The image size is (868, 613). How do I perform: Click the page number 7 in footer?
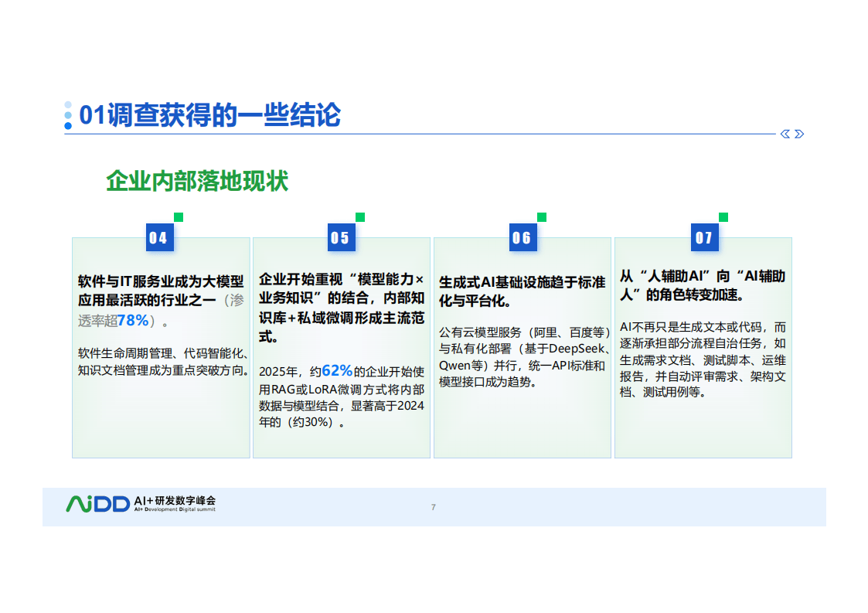tap(434, 507)
